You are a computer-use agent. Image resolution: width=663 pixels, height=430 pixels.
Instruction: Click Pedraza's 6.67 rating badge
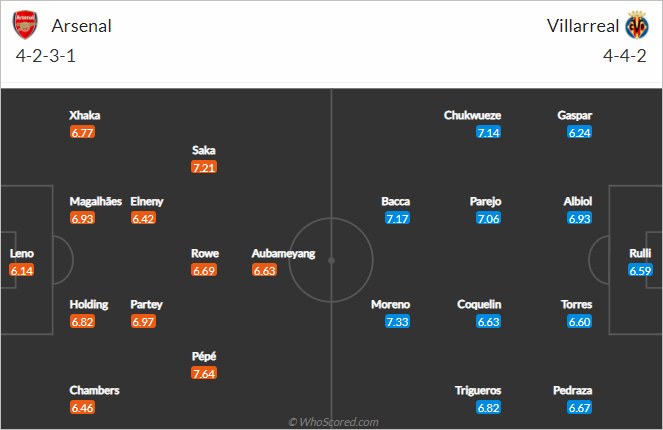coord(579,408)
